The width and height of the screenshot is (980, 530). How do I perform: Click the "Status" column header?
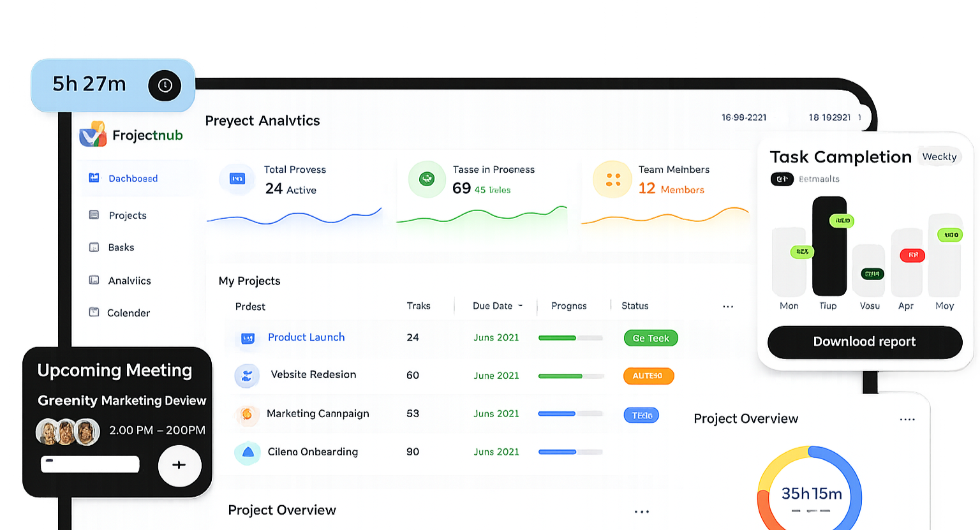click(635, 306)
